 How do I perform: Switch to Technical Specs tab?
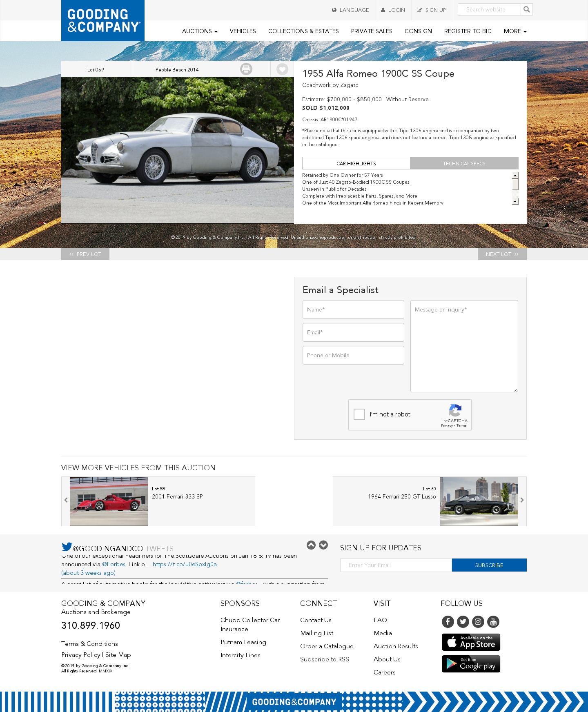(x=464, y=163)
